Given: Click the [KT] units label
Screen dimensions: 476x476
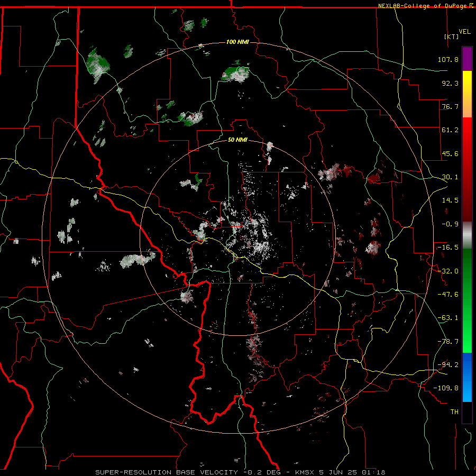Looking at the screenshot, I should point(452,36).
